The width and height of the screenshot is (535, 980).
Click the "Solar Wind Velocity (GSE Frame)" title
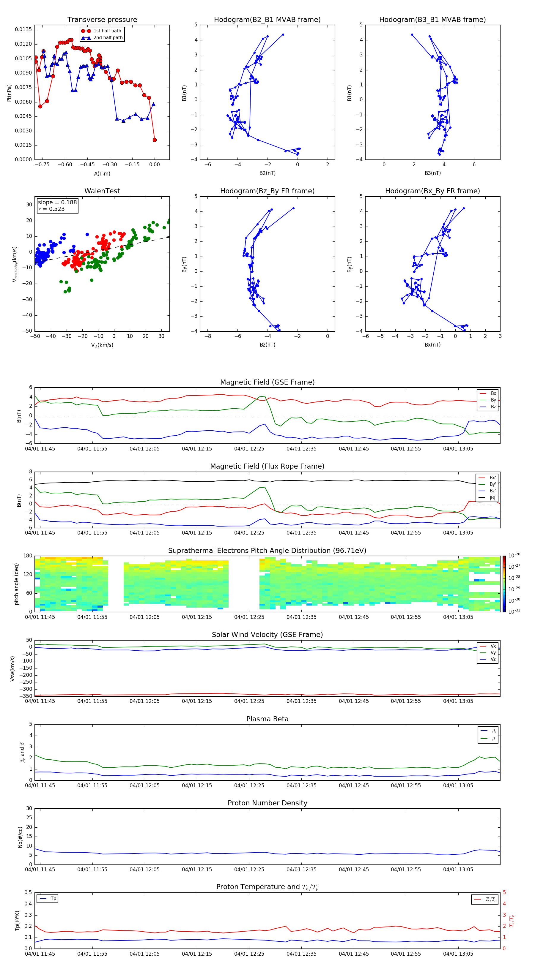pyautogui.click(x=267, y=635)
